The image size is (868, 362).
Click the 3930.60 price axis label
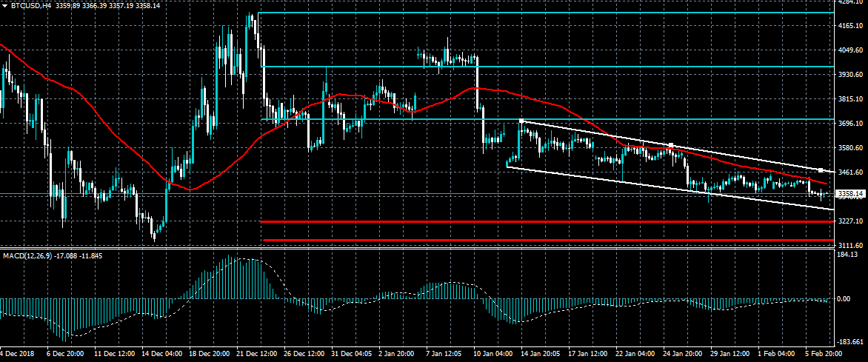852,74
